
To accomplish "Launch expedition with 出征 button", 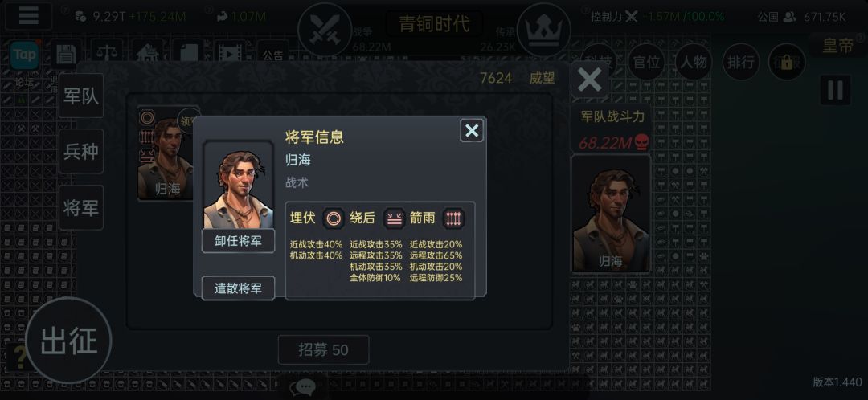I will [68, 341].
